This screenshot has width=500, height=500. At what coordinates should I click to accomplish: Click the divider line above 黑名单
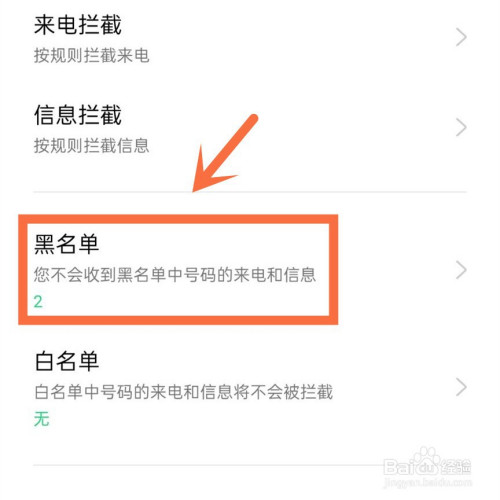click(x=250, y=192)
